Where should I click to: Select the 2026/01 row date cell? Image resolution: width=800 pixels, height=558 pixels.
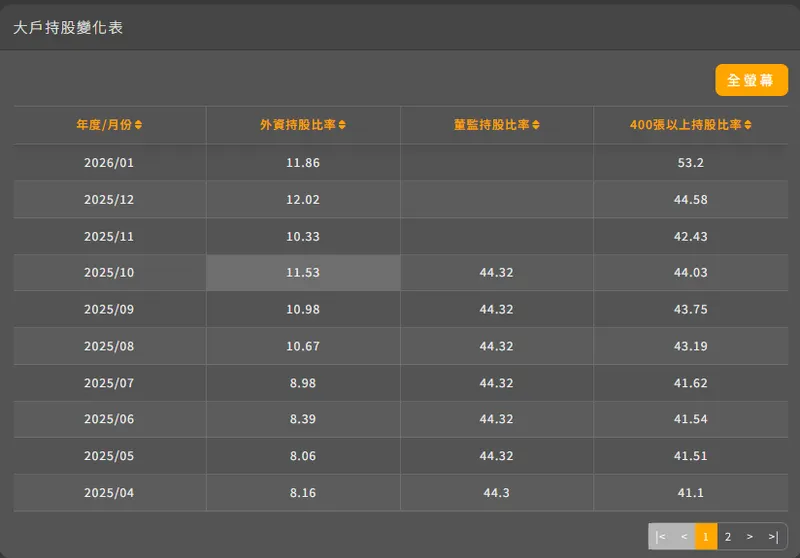pos(109,162)
